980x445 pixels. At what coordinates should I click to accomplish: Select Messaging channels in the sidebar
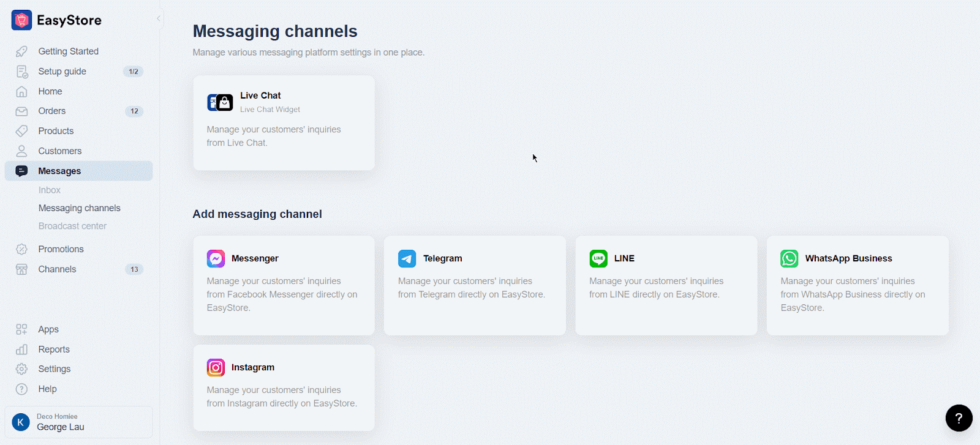80,208
